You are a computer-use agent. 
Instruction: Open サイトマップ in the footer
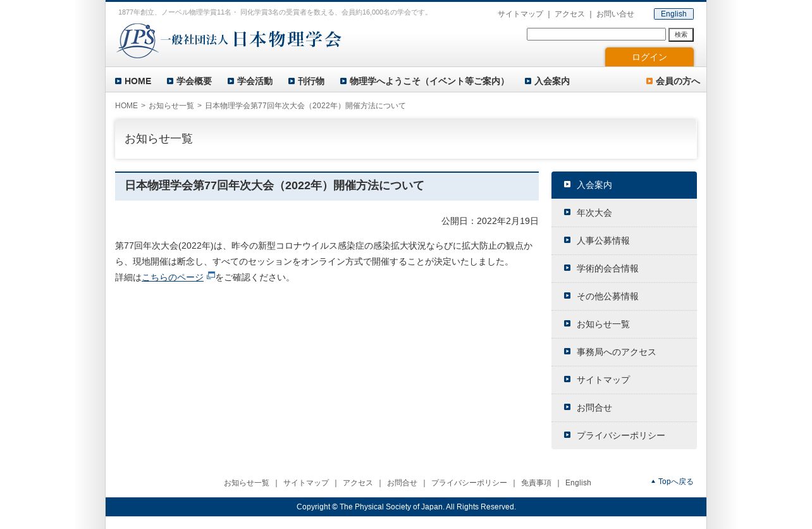(306, 483)
